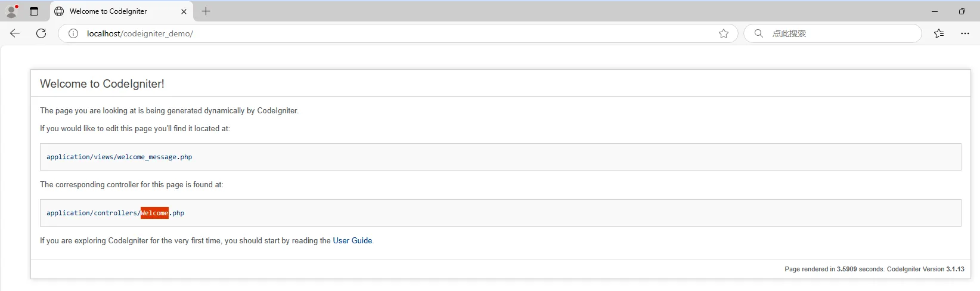Open the Settings and more menu
Image resolution: width=980 pixels, height=291 pixels.
tap(965, 33)
